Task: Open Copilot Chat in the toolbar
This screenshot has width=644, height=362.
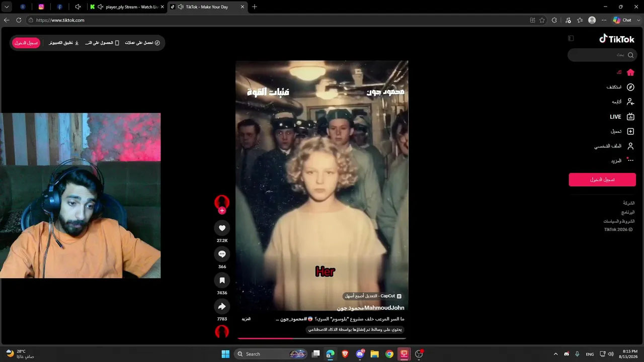Action: point(622,20)
